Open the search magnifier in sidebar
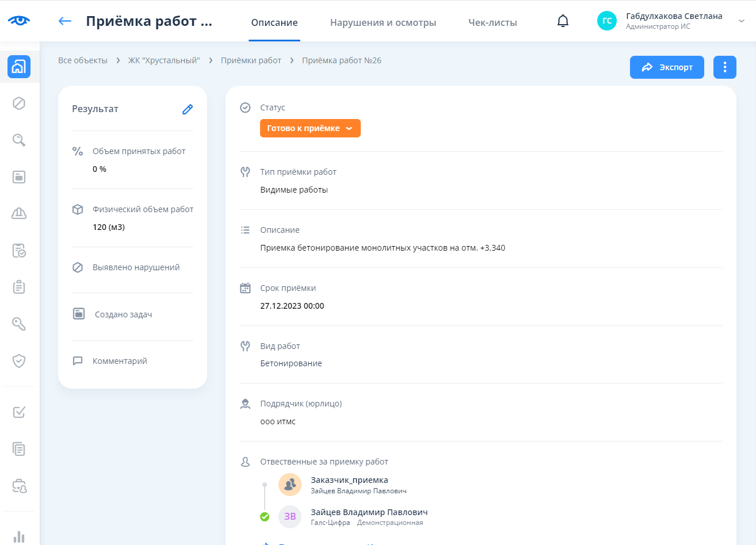The height and width of the screenshot is (545, 756). [19, 140]
